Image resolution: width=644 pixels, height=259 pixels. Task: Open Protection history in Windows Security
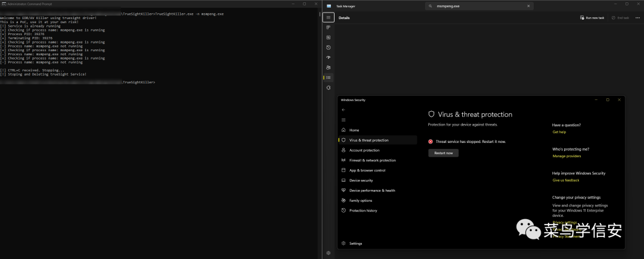[x=377, y=210]
